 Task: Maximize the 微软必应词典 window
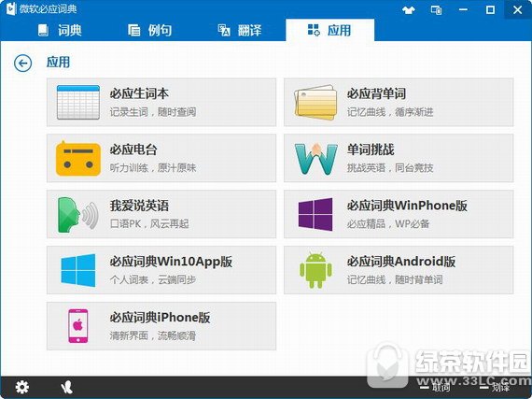(490, 10)
